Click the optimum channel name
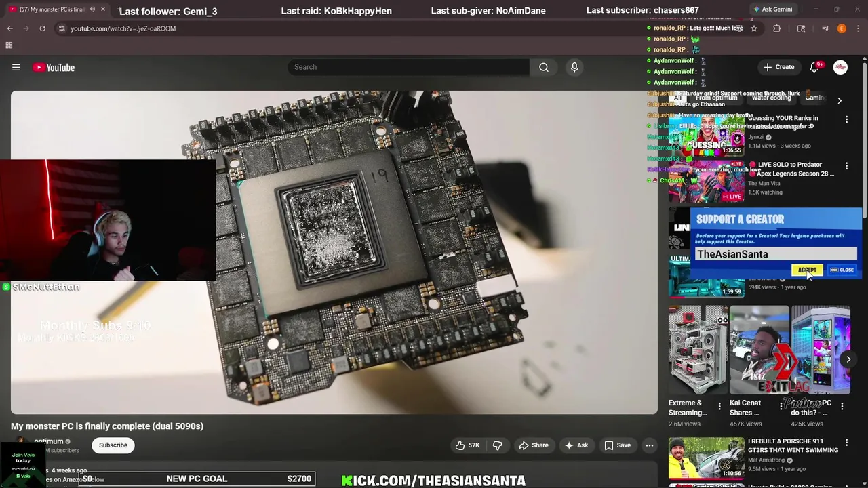Viewport: 868px width, 488px height. click(48, 441)
